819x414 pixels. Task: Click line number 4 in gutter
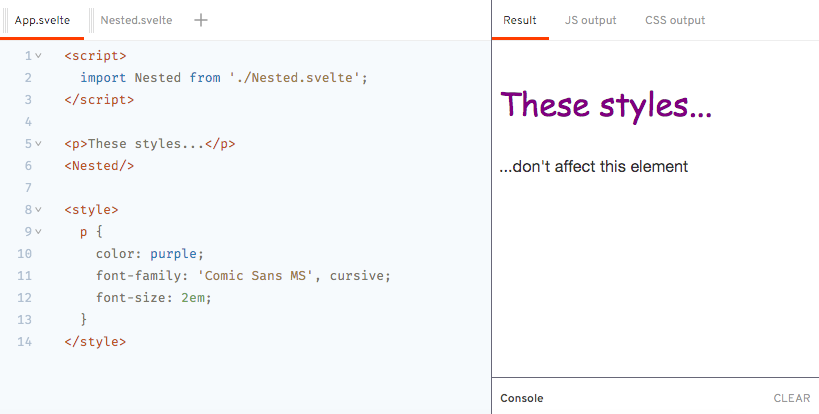(28, 122)
